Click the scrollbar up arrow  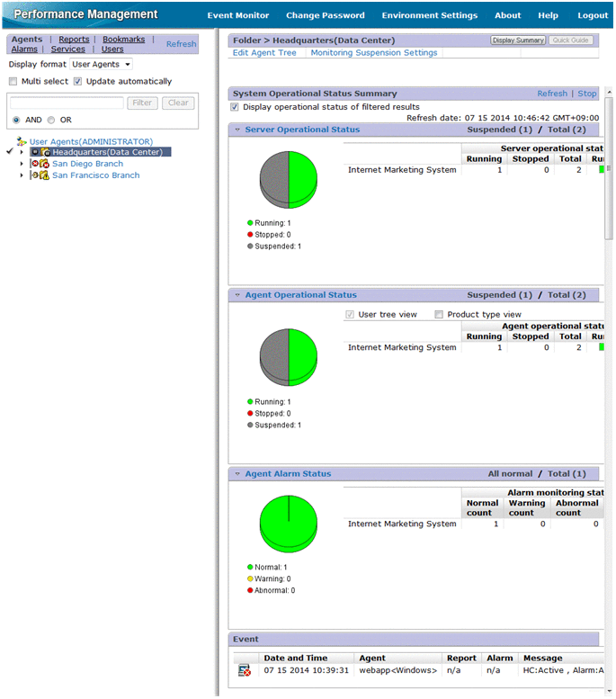tap(609, 93)
